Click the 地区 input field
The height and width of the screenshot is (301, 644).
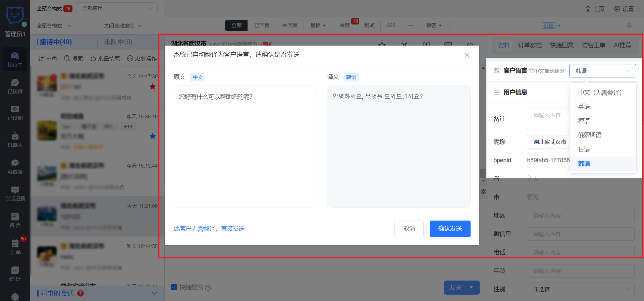click(581, 216)
